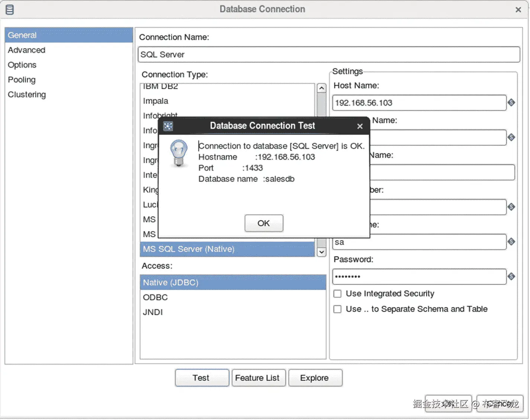Select IBM DB2 connection type
This screenshot has height=420, width=530.
[228, 87]
